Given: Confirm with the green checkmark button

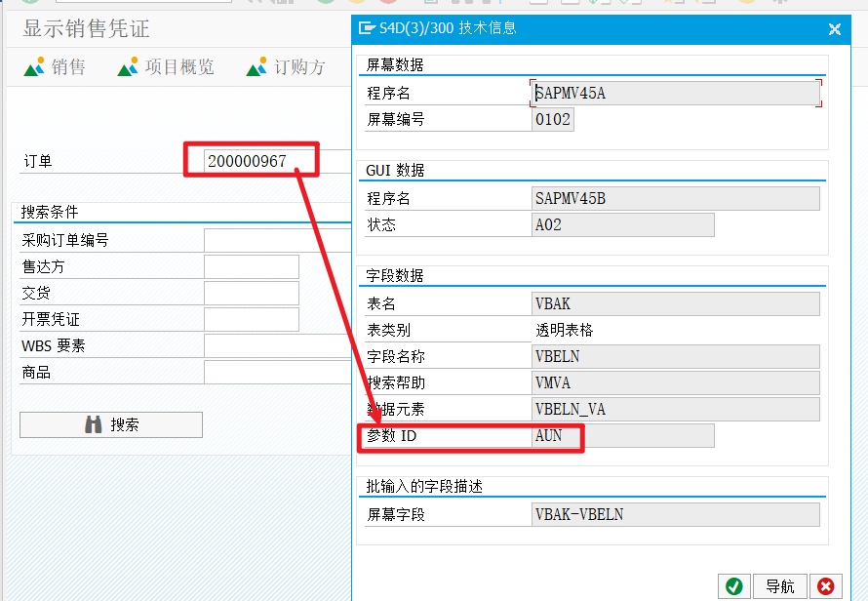Looking at the screenshot, I should click(734, 586).
